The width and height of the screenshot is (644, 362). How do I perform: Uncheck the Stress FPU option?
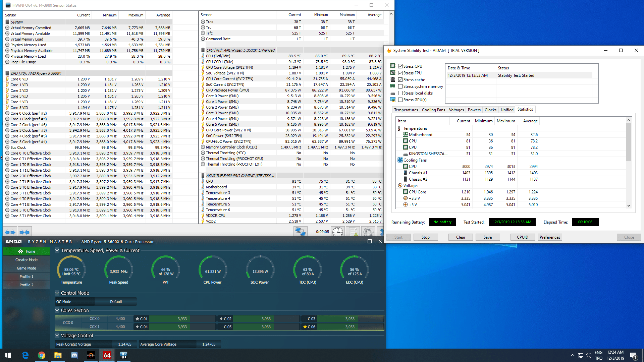400,73
